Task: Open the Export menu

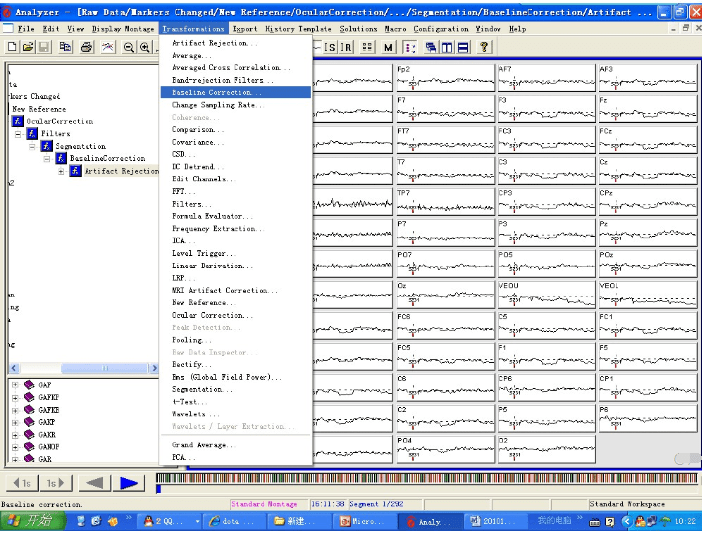Action: 245,29
